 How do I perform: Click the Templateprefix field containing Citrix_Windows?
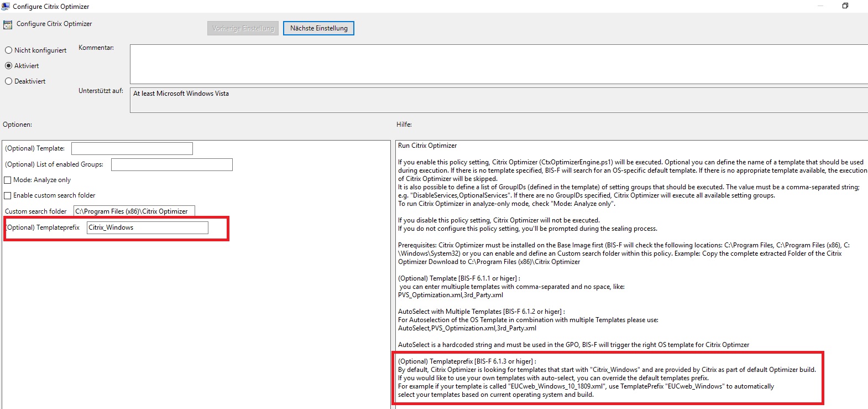pyautogui.click(x=148, y=227)
